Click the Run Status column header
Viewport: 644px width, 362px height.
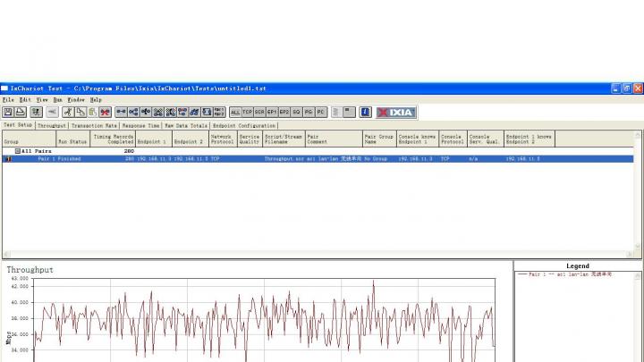(x=72, y=139)
